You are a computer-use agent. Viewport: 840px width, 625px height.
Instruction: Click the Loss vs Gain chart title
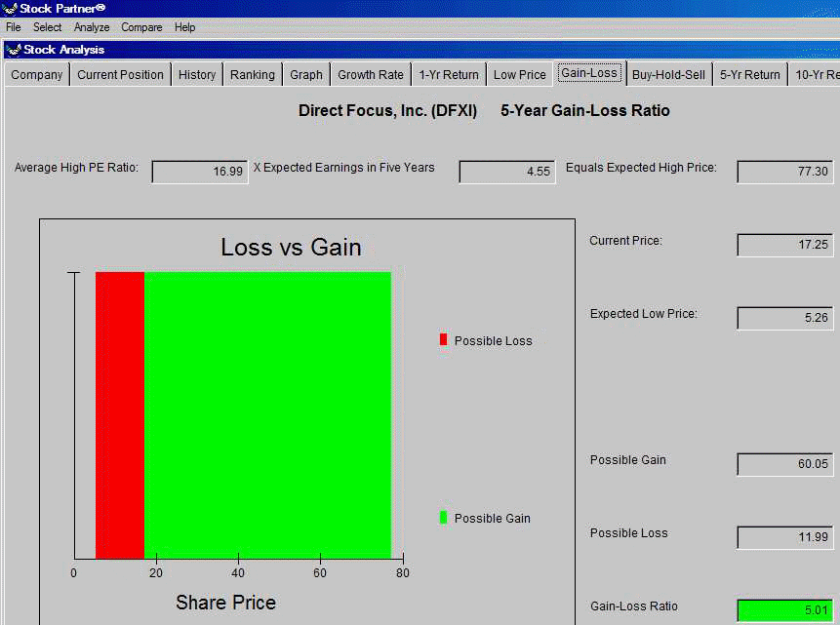coord(292,248)
